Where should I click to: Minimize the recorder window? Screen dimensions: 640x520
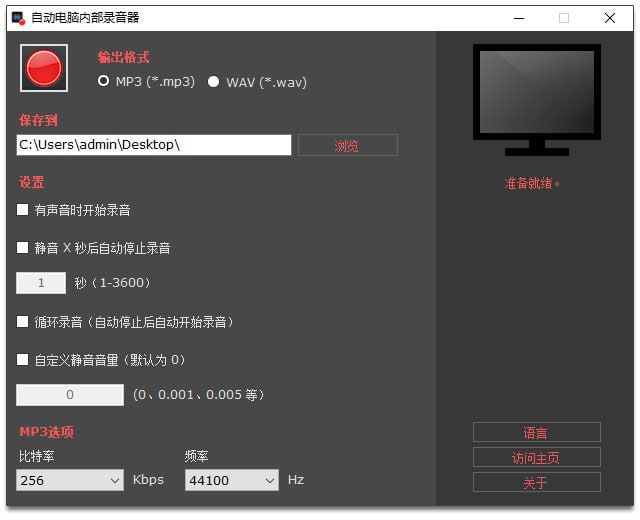coord(517,17)
